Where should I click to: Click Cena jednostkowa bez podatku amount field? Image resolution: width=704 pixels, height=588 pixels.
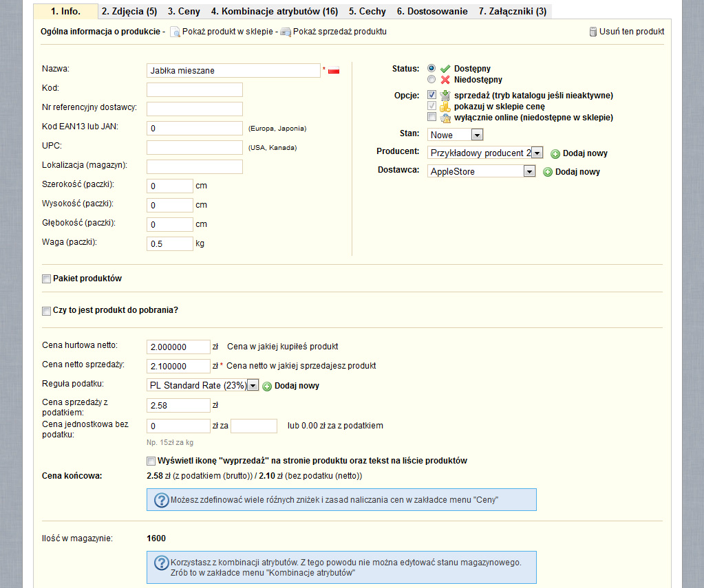click(178, 426)
